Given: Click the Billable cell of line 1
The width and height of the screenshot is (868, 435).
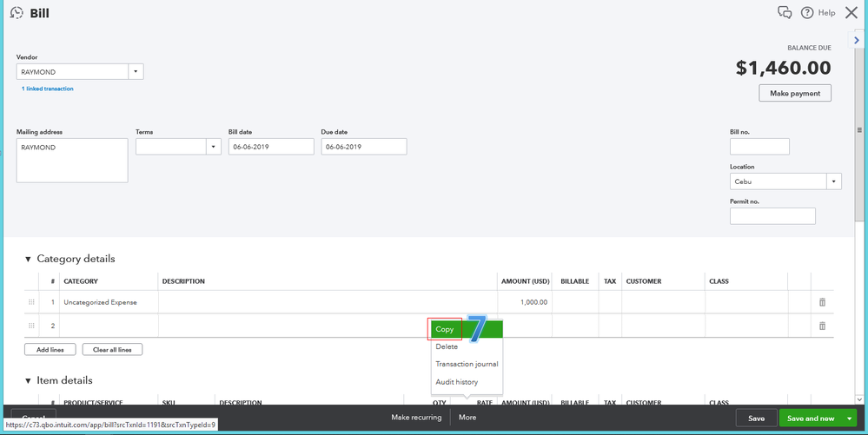Looking at the screenshot, I should pyautogui.click(x=575, y=302).
